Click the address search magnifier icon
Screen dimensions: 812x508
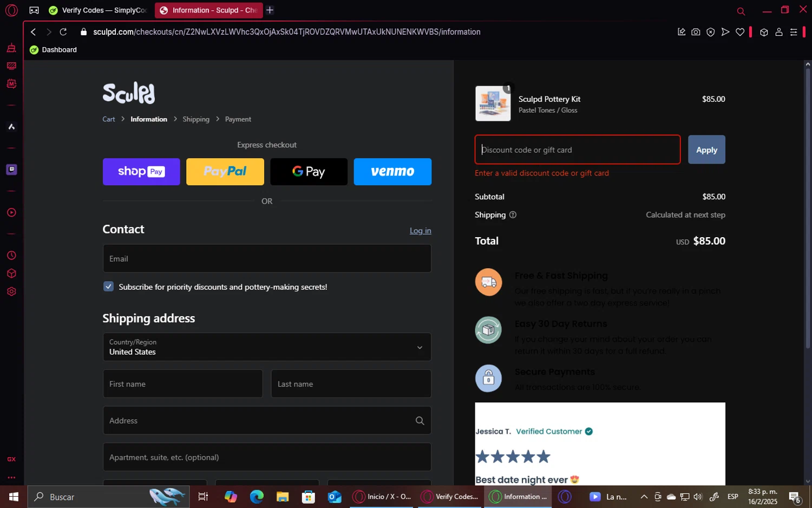pyautogui.click(x=420, y=421)
